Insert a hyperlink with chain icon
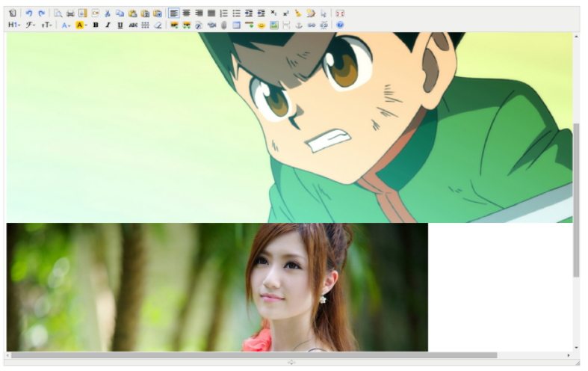This screenshot has width=588, height=371. pos(312,25)
